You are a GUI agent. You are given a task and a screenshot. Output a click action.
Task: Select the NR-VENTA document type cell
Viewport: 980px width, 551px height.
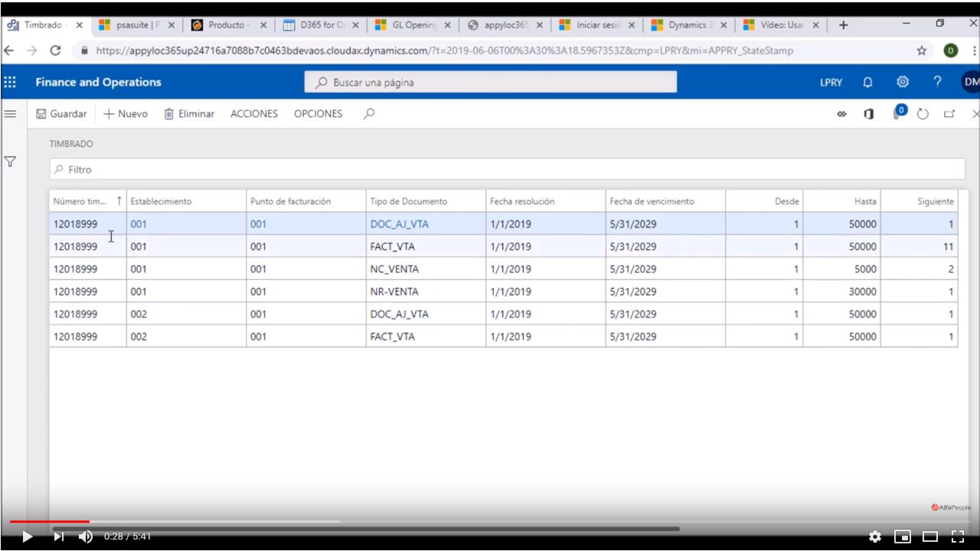coord(426,292)
